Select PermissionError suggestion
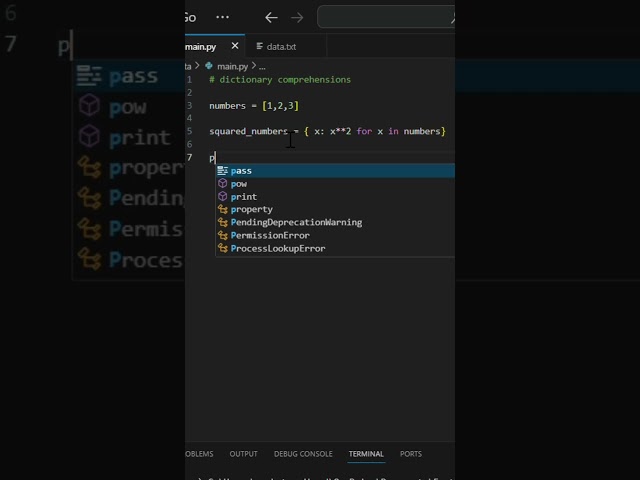Viewport: 640px width, 480px height. (336, 236)
